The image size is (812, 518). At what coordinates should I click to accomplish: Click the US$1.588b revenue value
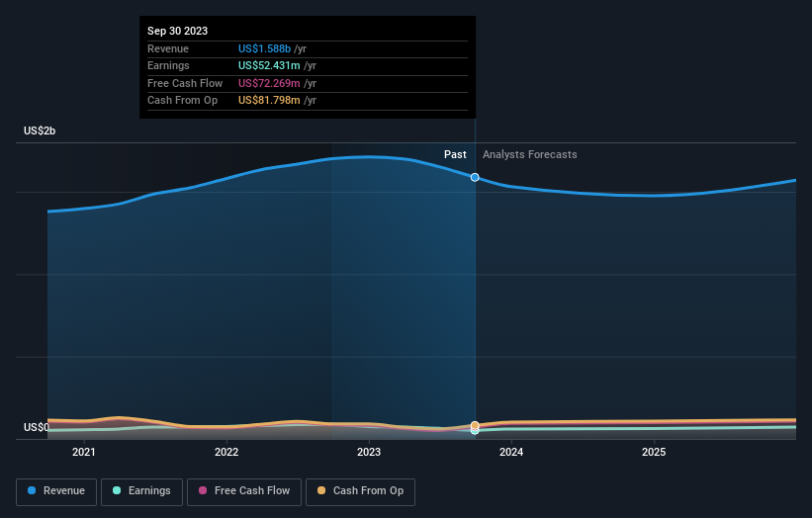265,48
